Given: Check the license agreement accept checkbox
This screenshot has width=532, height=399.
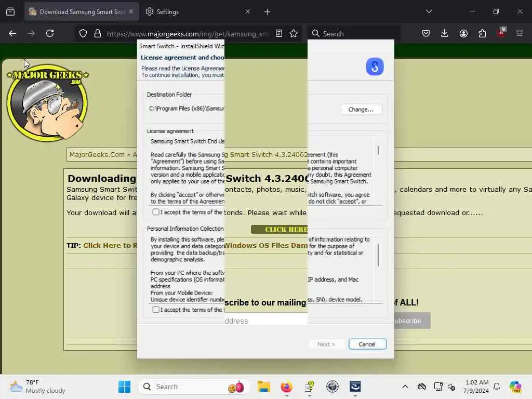Looking at the screenshot, I should pyautogui.click(x=156, y=212).
